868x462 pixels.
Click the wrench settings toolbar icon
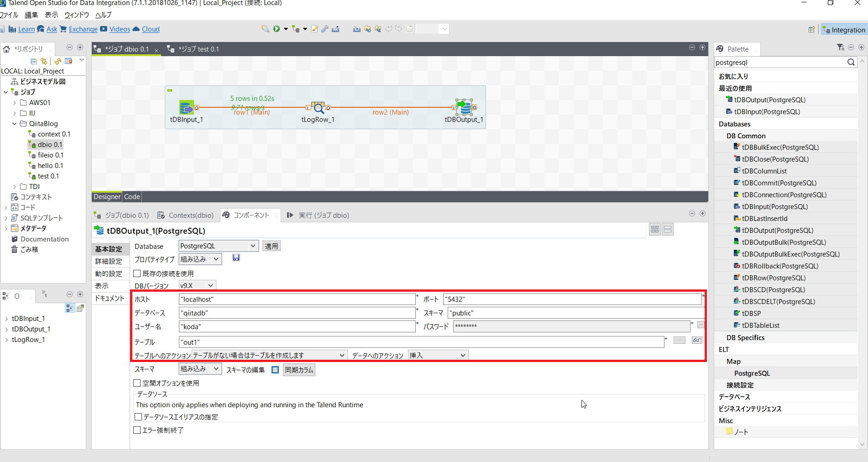[325, 29]
